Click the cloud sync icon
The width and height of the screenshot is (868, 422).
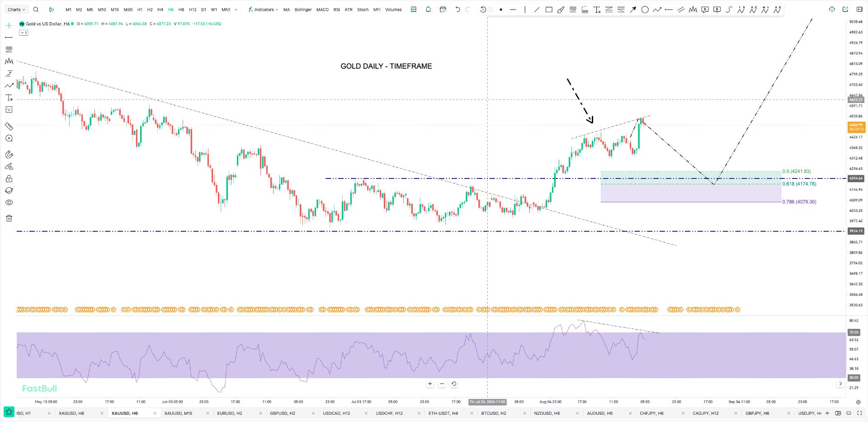[x=832, y=9]
